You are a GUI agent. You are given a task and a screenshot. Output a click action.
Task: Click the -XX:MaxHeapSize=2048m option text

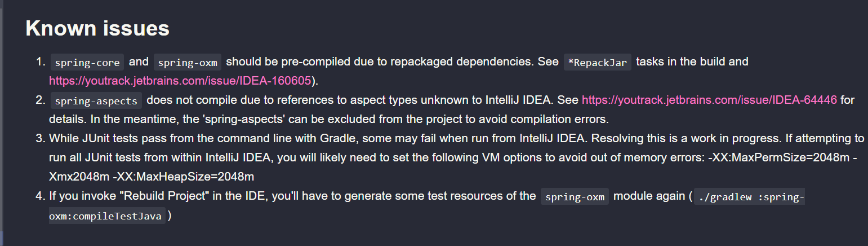click(x=184, y=177)
